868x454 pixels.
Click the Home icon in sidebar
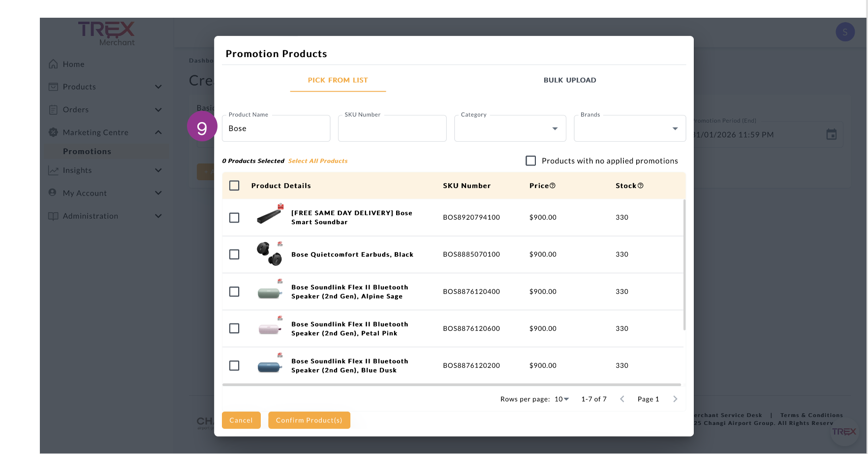click(x=53, y=64)
